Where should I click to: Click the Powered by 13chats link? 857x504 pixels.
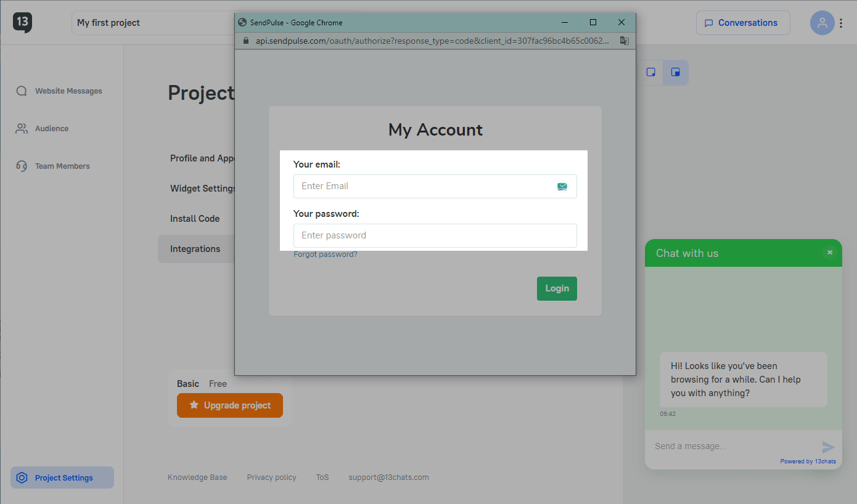click(x=808, y=461)
